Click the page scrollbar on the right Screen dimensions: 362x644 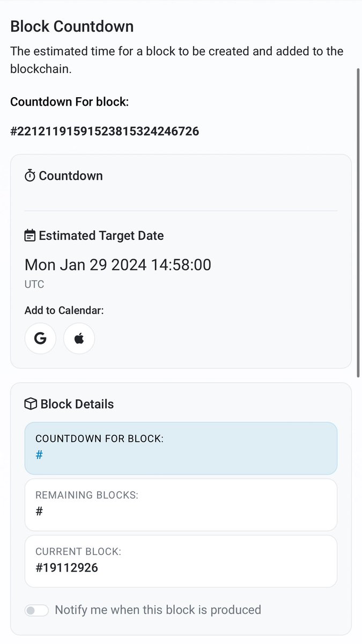pyautogui.click(x=359, y=223)
